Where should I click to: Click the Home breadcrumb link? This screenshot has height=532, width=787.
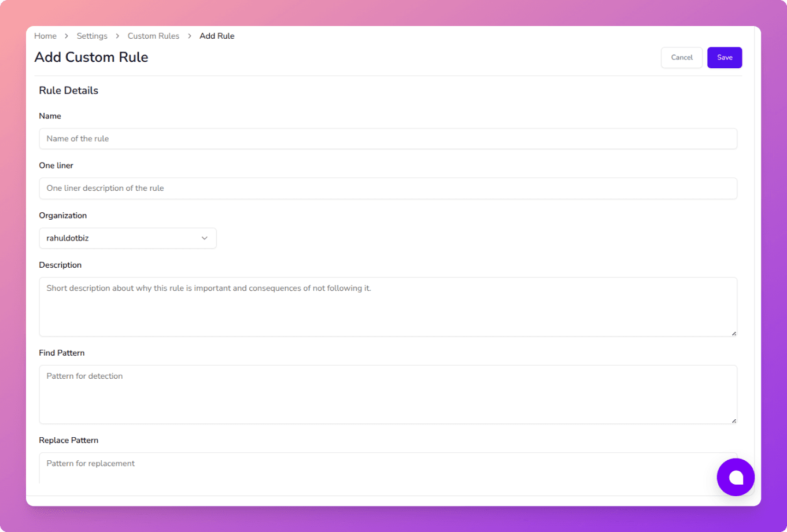click(45, 36)
